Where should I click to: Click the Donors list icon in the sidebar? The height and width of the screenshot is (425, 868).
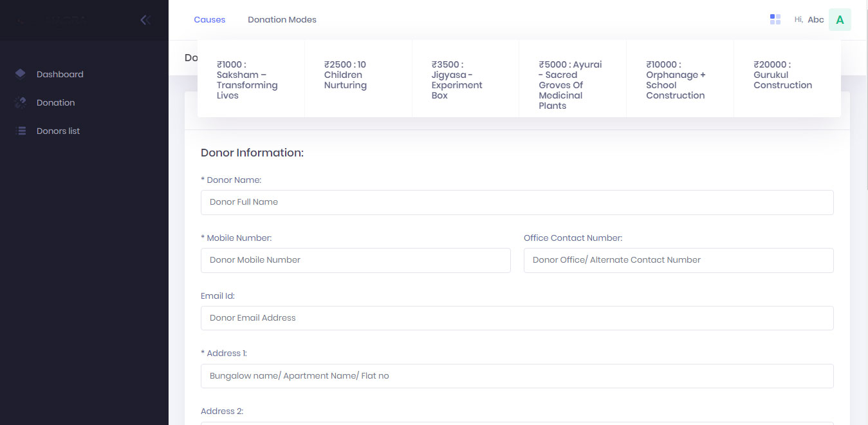pyautogui.click(x=21, y=131)
